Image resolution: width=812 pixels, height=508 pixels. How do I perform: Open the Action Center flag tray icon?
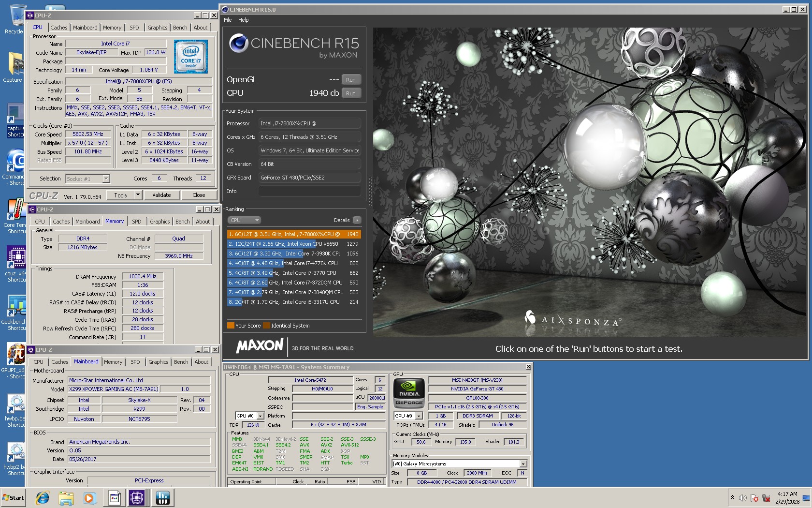754,498
